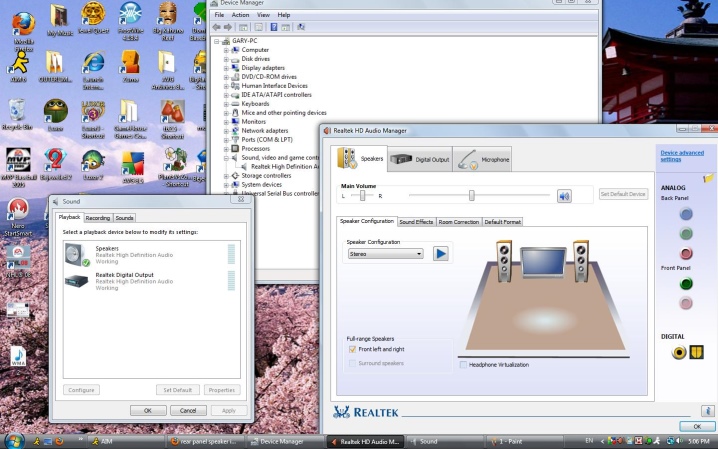The image size is (718, 449).
Task: Collapse the GARY-PC root tree node
Action: pos(217,41)
